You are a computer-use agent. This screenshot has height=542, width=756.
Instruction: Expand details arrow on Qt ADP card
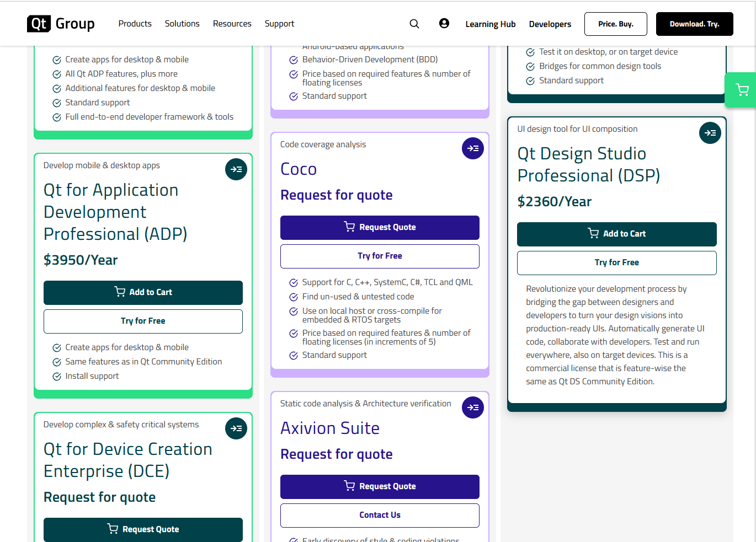[x=236, y=169]
